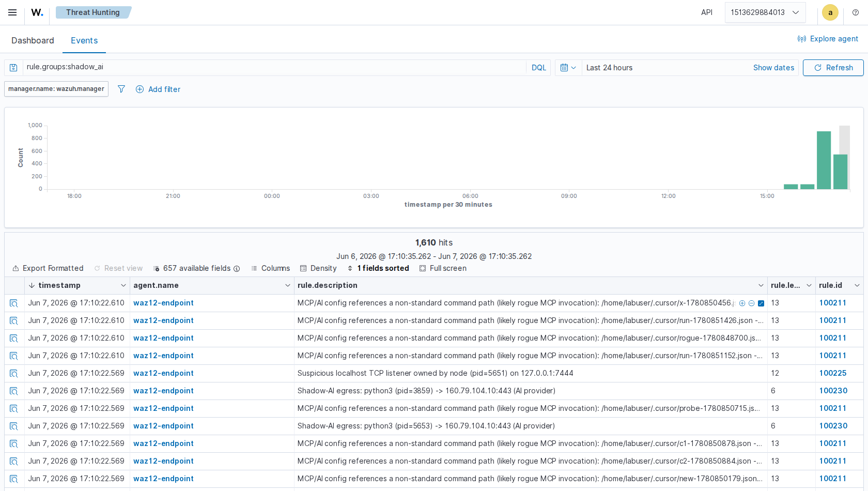Open rule.level column options chevron

tap(809, 285)
